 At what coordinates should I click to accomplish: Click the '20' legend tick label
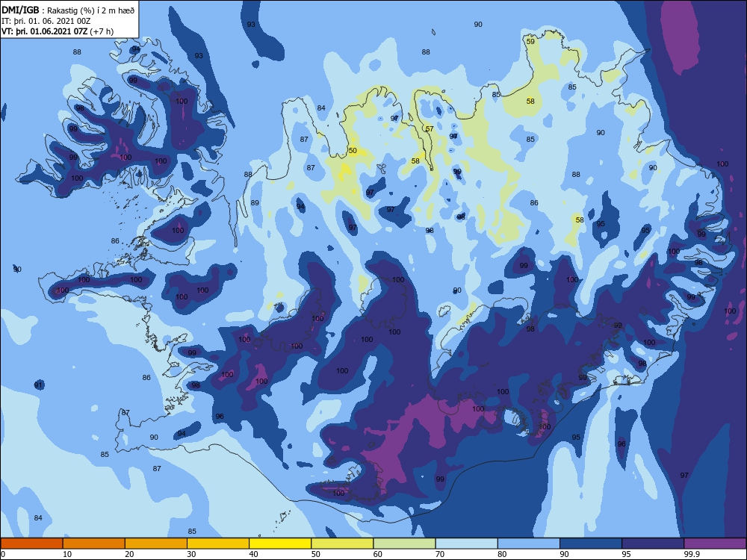point(129,554)
